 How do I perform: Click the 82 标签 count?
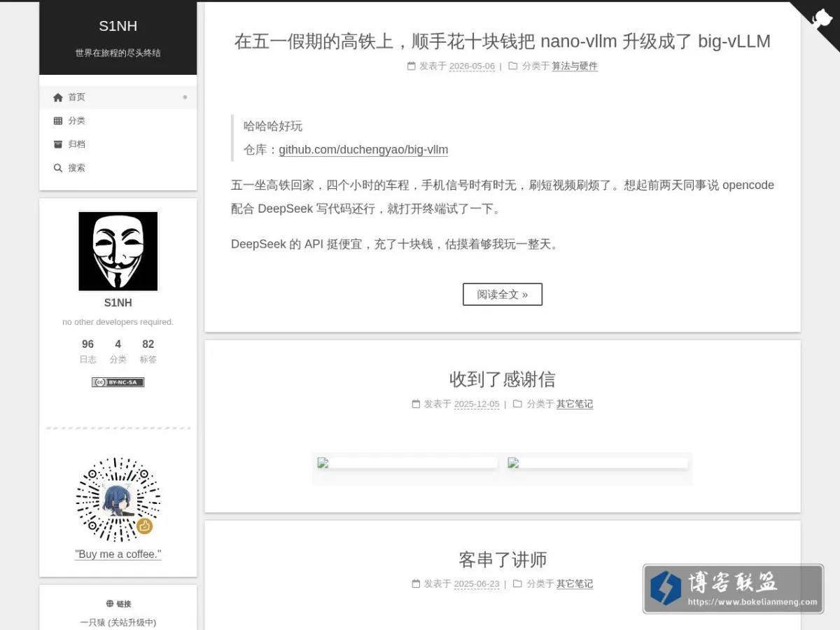(x=148, y=351)
